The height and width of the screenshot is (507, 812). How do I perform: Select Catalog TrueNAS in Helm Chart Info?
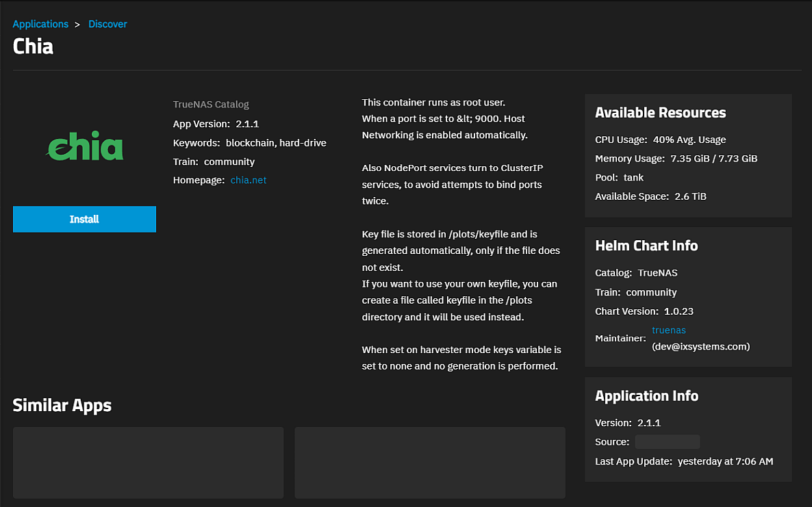click(x=636, y=272)
